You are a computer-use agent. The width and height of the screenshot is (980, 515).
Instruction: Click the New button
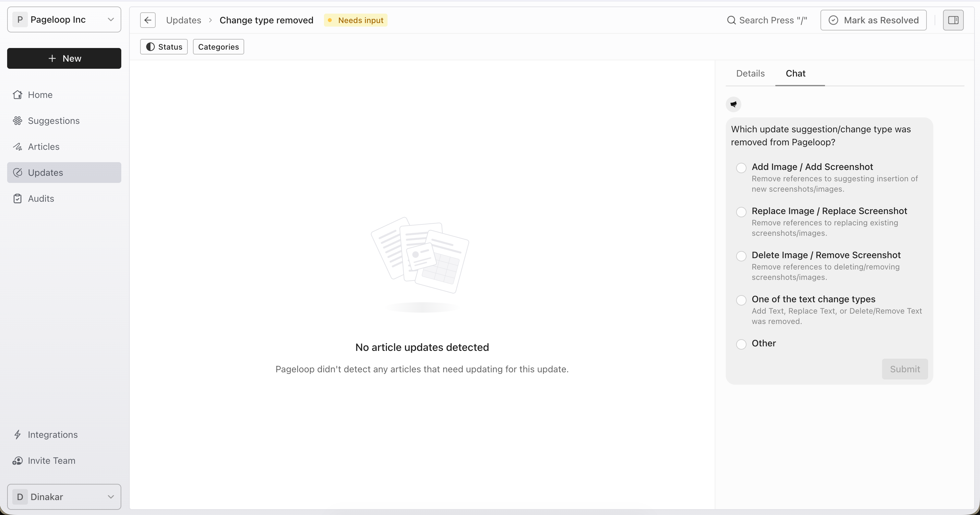point(64,58)
